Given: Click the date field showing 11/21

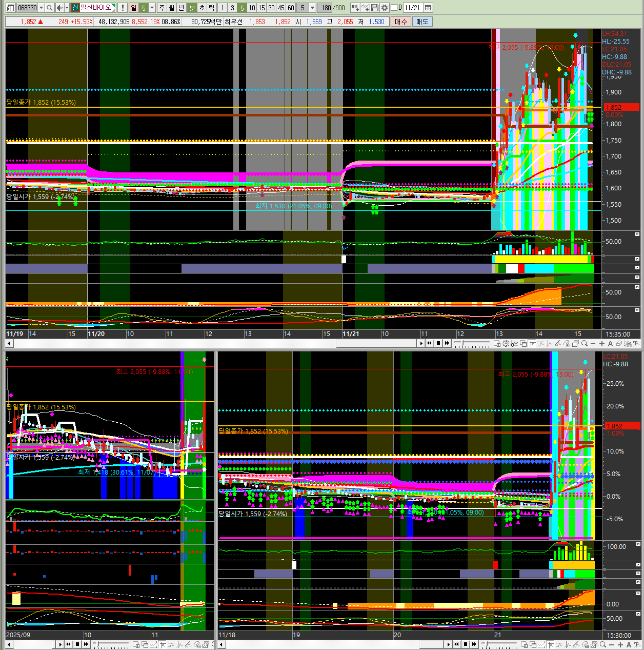Looking at the screenshot, I should tap(412, 8).
